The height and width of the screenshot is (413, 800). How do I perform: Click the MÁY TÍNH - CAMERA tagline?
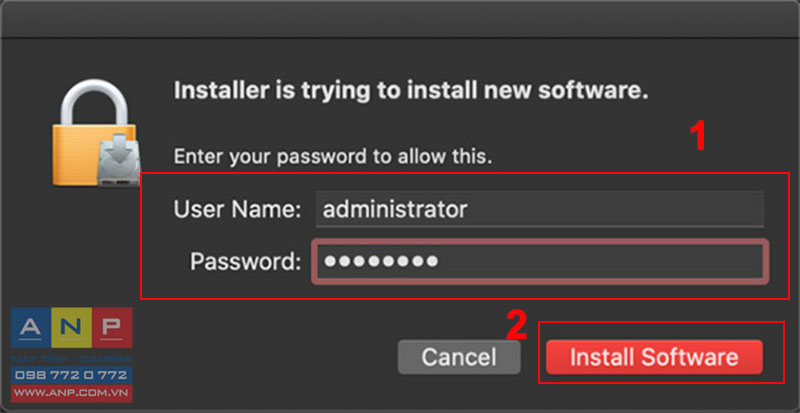[72, 359]
